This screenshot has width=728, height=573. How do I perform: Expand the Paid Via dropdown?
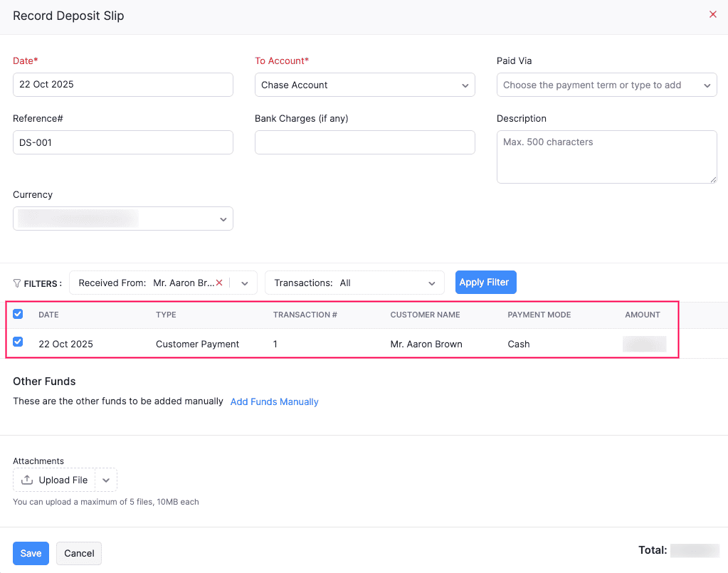[606, 85]
